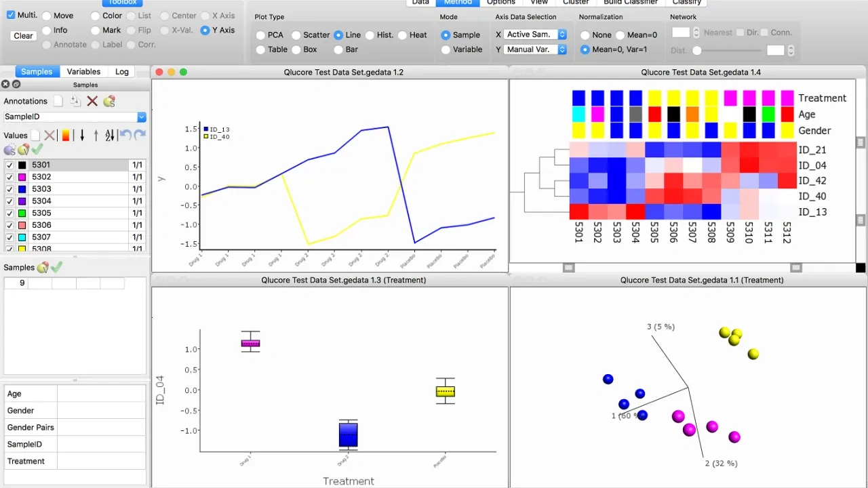Viewport: 868px width, 488px height.
Task: Click the green checkmark beside Samples label
Action: (x=57, y=268)
